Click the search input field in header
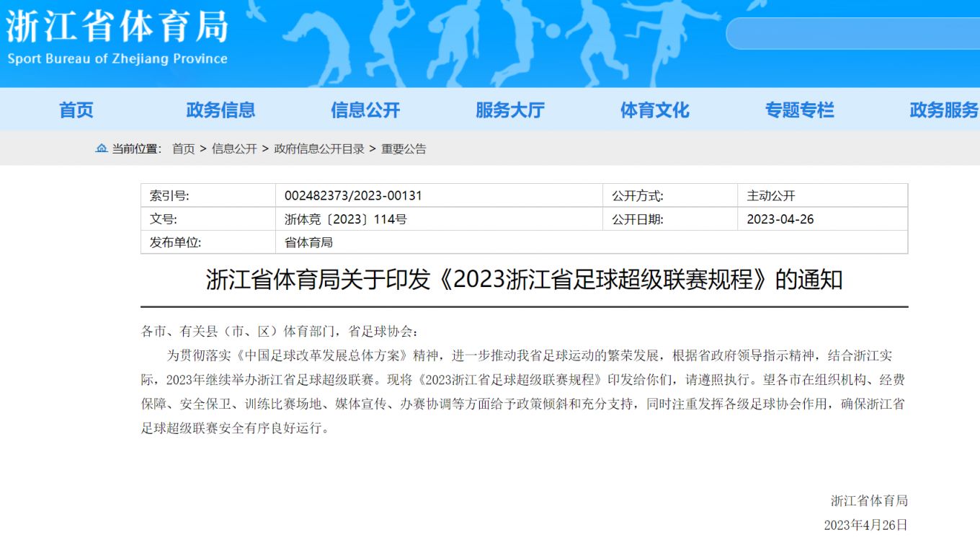Screen dimensions: 980x540 click(853, 33)
